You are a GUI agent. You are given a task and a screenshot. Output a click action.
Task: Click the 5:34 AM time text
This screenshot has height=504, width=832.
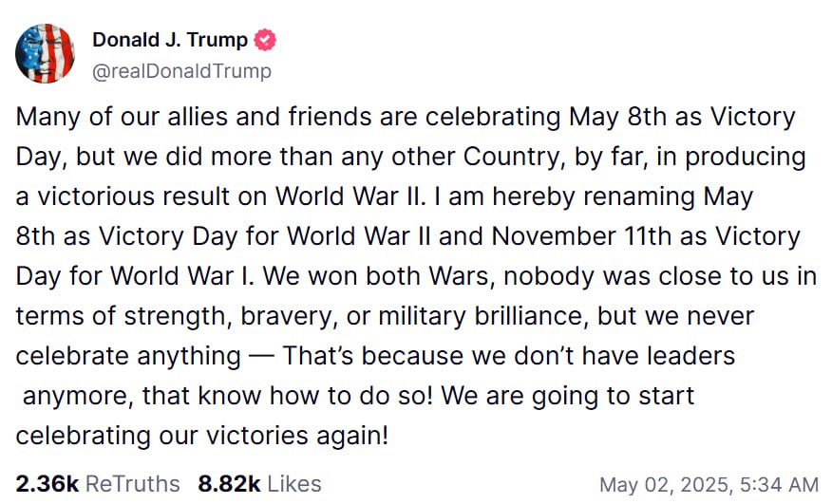pos(779,485)
